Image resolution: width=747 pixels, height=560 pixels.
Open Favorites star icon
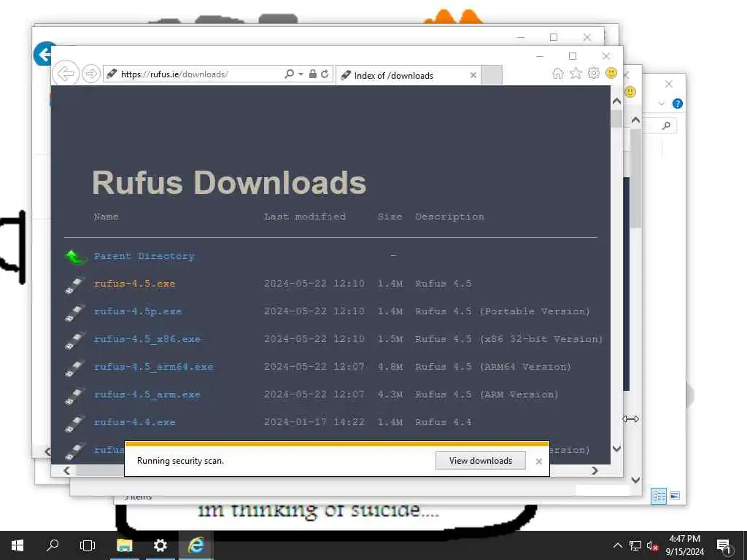[576, 74]
